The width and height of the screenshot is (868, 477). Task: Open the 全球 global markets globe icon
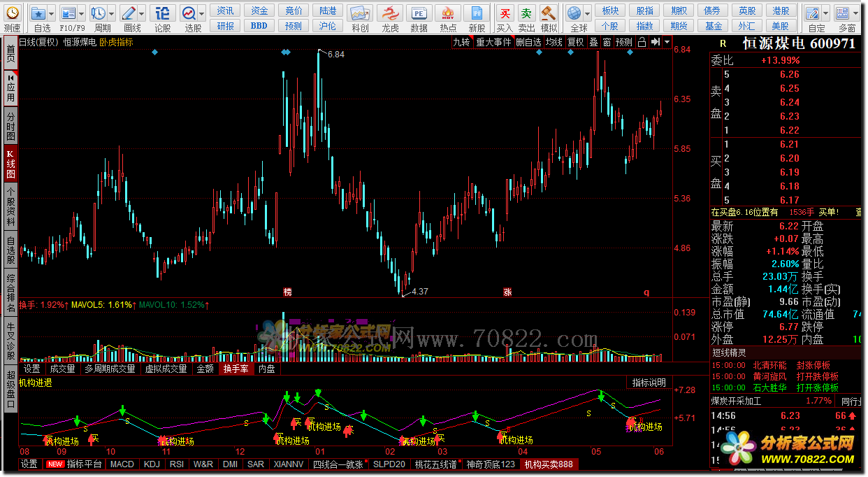pos(574,13)
